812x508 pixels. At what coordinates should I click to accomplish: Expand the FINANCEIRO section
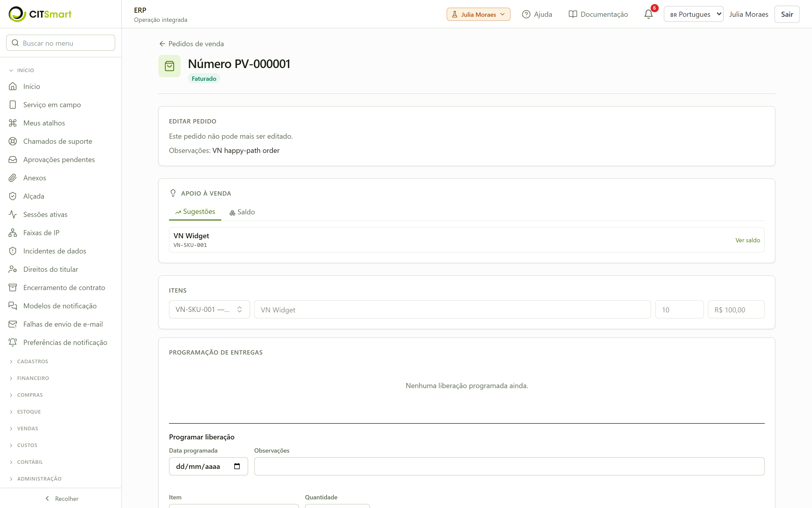(29, 378)
